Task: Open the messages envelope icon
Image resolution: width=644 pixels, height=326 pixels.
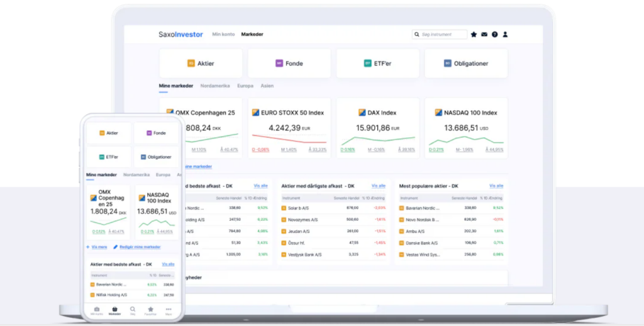Action: click(484, 35)
